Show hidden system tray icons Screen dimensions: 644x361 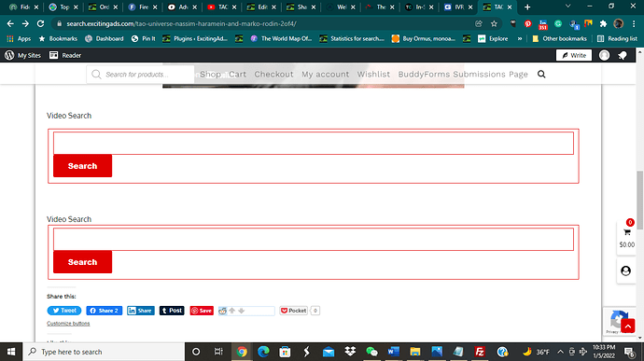(560, 352)
